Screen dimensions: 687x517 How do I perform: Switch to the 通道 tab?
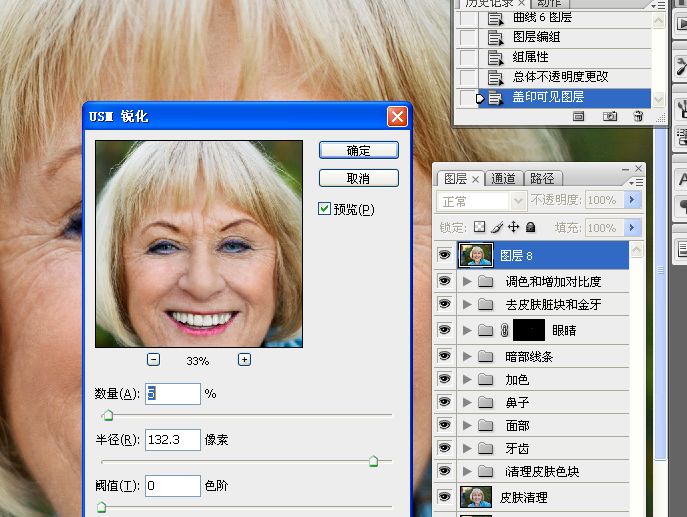tap(503, 178)
